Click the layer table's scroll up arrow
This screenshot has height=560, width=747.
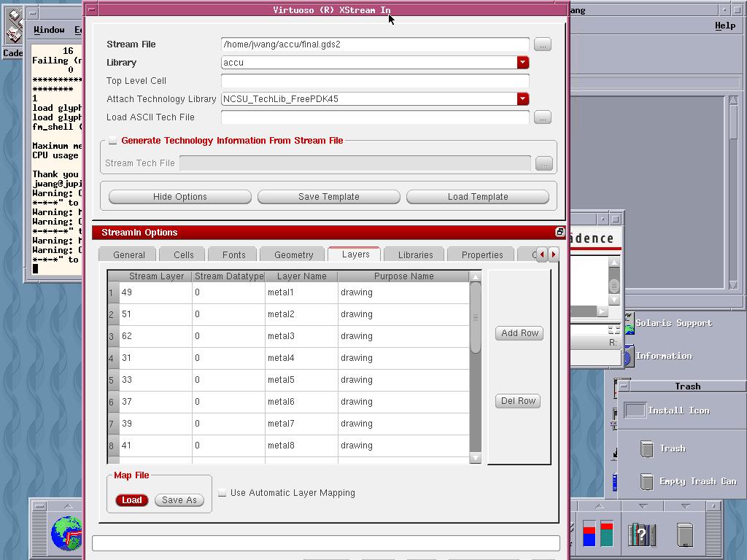point(475,276)
